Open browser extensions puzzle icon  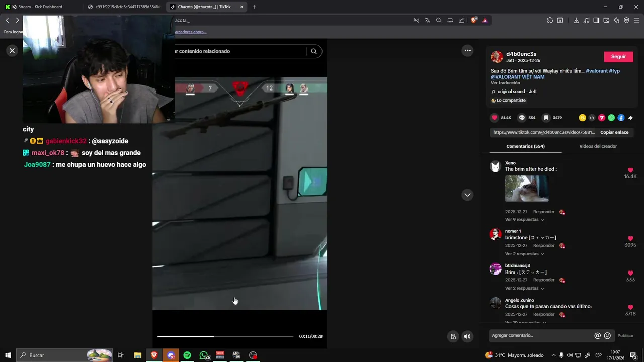[x=550, y=20]
